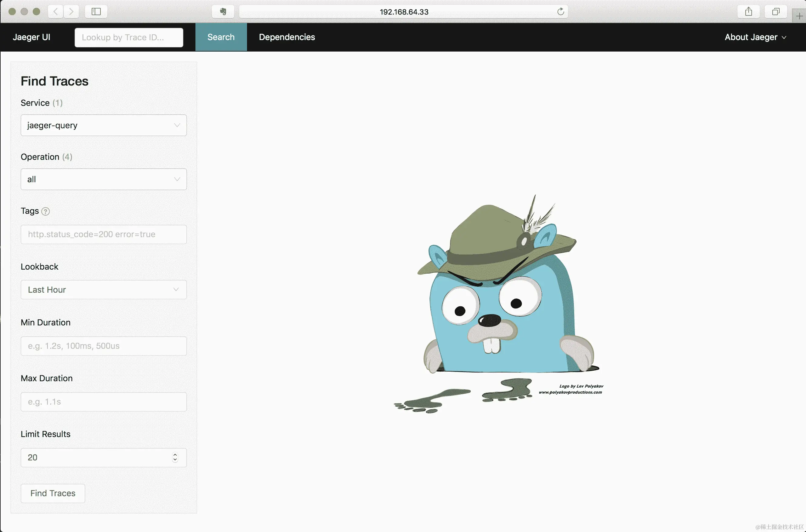Click the Min Duration input field

point(103,346)
